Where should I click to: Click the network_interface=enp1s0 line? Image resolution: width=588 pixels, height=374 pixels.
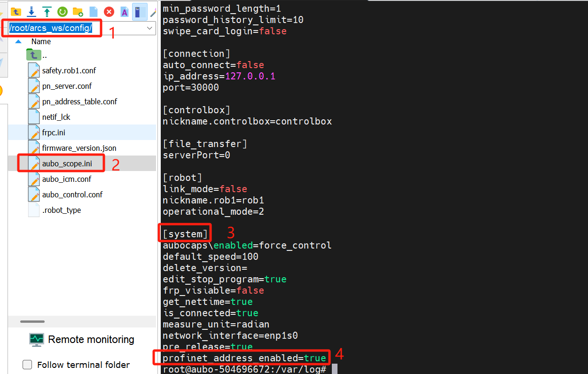[x=230, y=335]
